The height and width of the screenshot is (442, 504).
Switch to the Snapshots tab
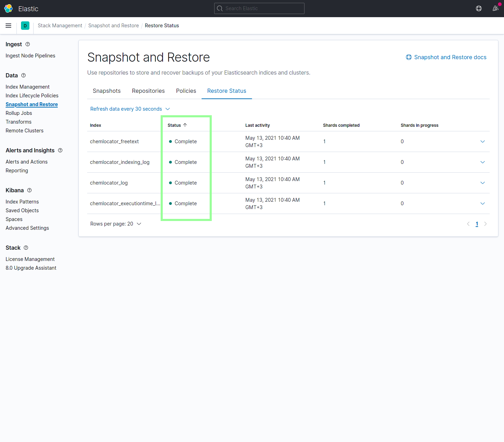coord(107,91)
